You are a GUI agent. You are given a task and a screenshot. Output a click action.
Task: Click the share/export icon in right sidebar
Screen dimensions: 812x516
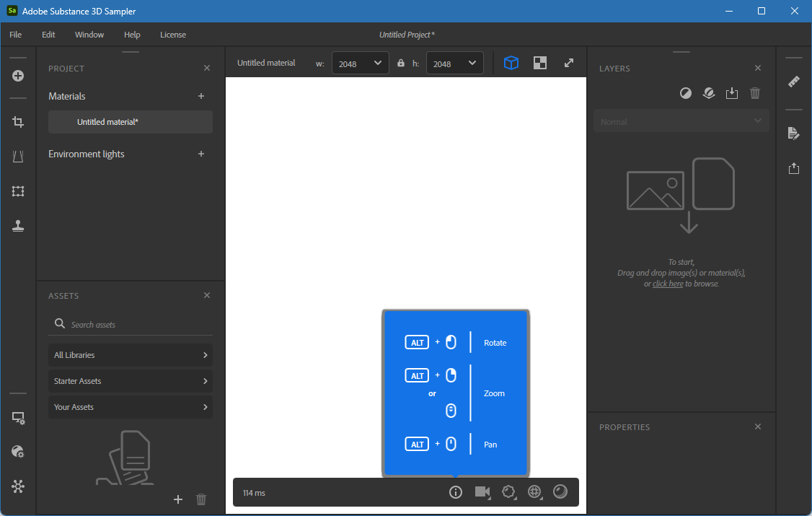794,168
